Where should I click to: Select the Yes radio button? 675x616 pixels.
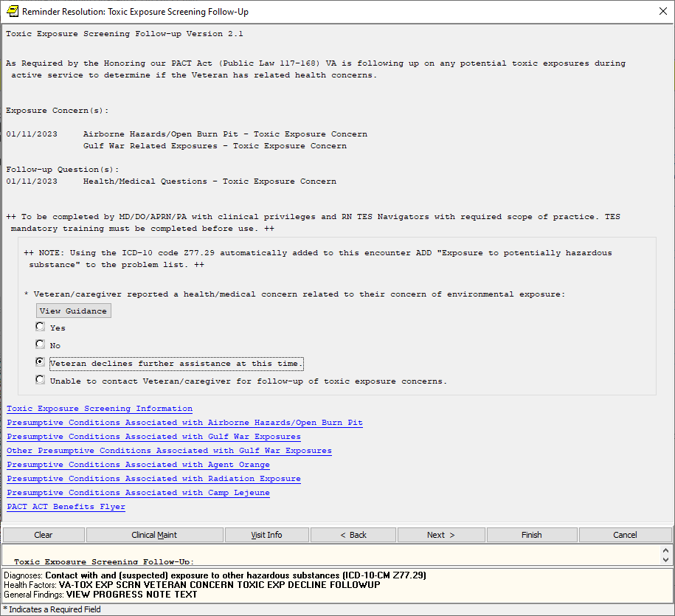[x=40, y=327]
